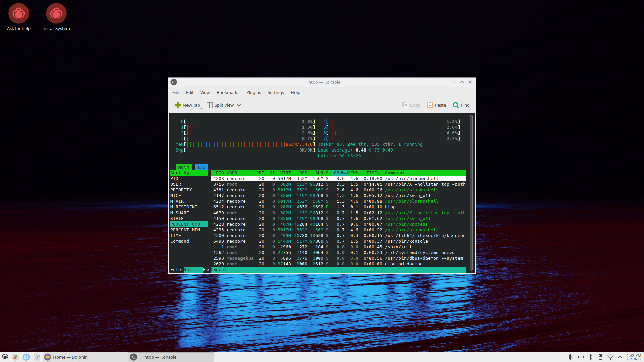Open the Install System desktop icon

pos(56,14)
